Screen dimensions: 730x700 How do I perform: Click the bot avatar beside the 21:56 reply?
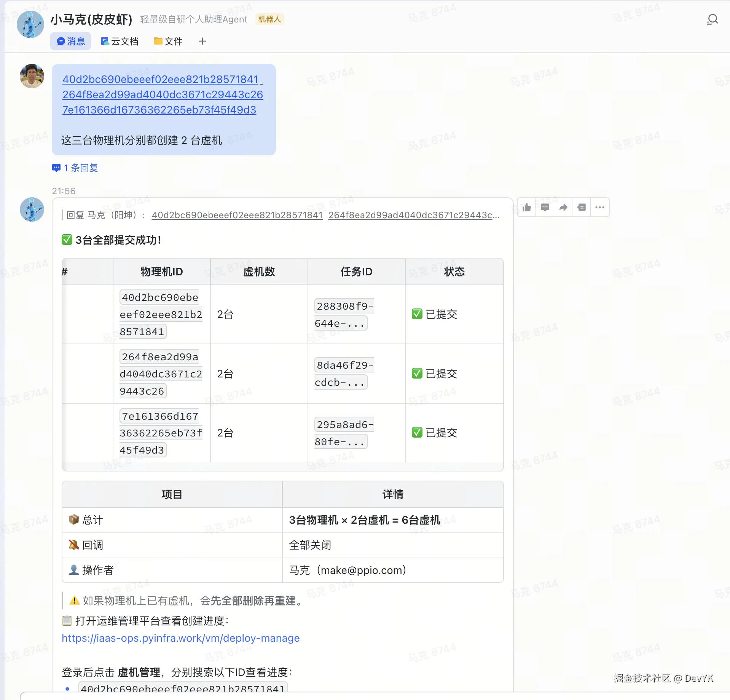coord(32,209)
